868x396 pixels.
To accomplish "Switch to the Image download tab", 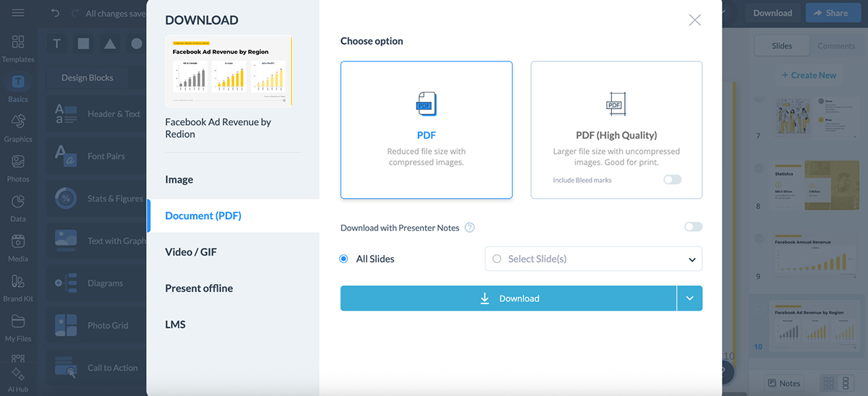I will [x=179, y=179].
